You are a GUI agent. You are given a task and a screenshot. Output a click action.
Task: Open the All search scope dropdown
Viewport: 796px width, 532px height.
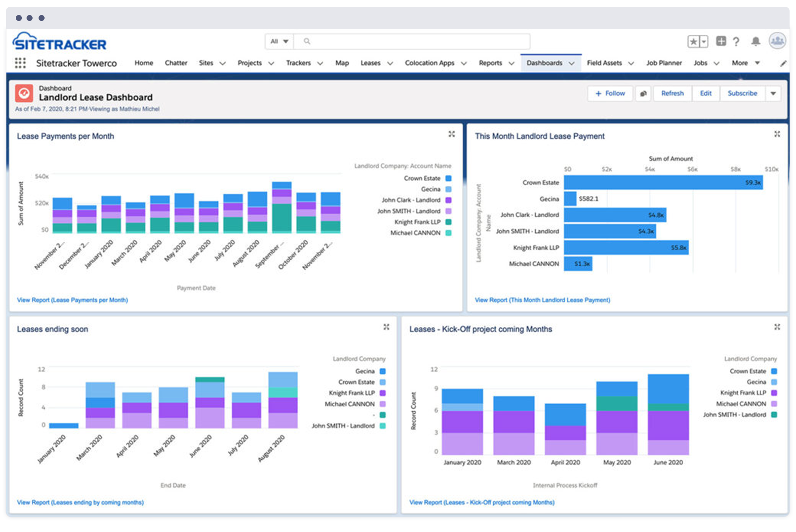[279, 42]
